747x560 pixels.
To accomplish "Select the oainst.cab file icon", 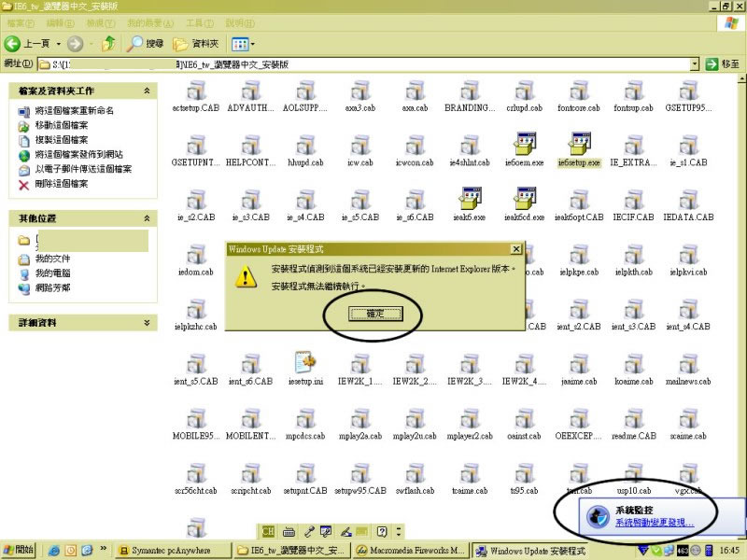I will click(524, 418).
